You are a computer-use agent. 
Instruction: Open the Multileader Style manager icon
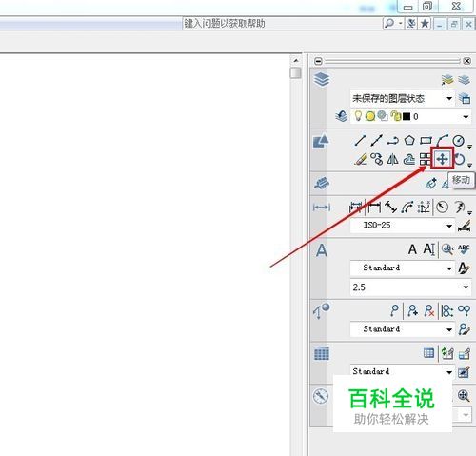[x=464, y=329]
